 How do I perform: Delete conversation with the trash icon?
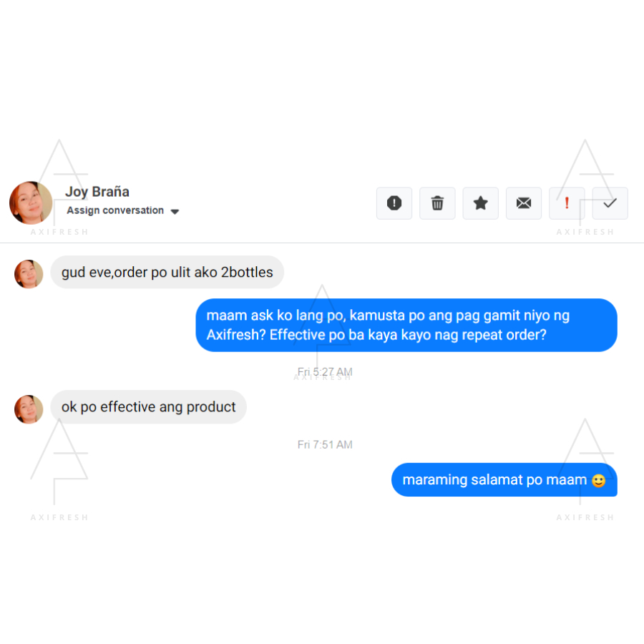coord(437,203)
